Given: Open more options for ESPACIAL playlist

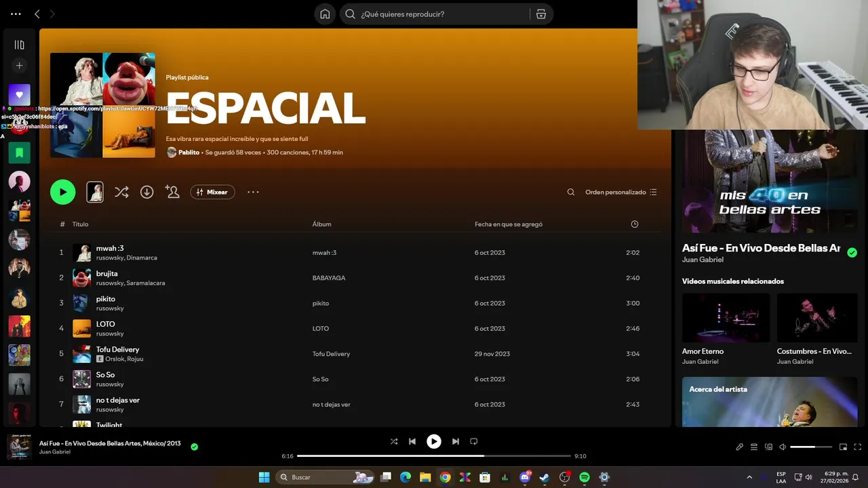Looking at the screenshot, I should [x=253, y=192].
